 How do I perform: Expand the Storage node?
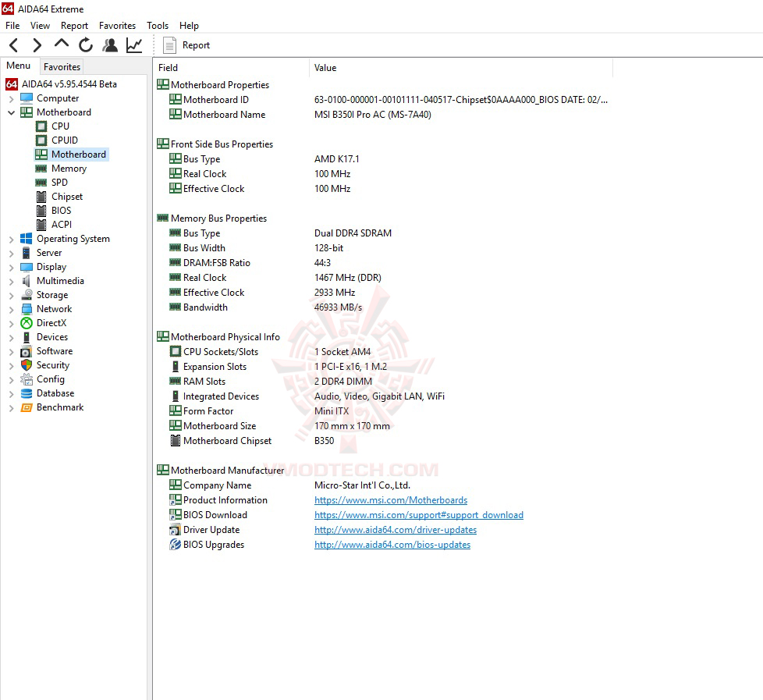pos(11,296)
